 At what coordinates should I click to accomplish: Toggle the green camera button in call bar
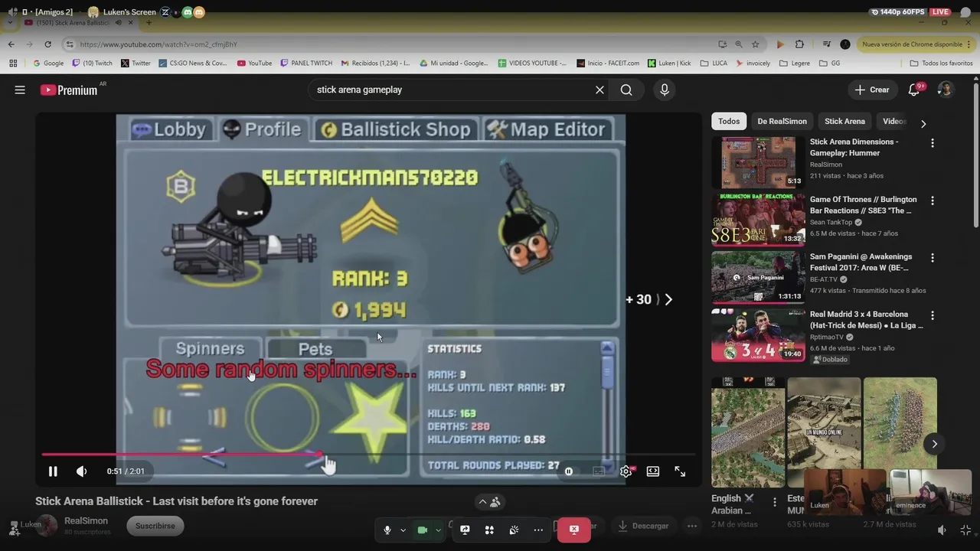(x=422, y=530)
